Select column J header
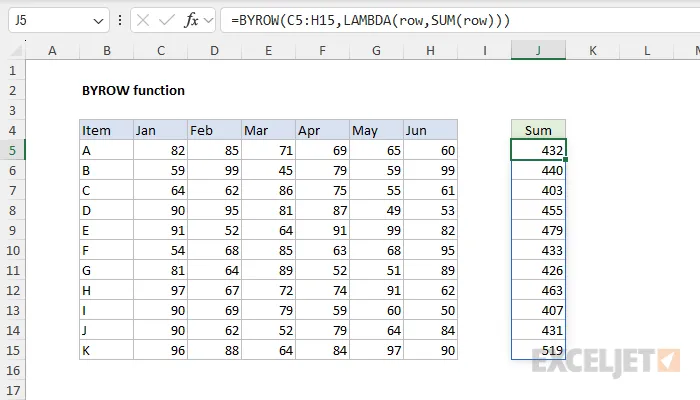 pyautogui.click(x=538, y=50)
